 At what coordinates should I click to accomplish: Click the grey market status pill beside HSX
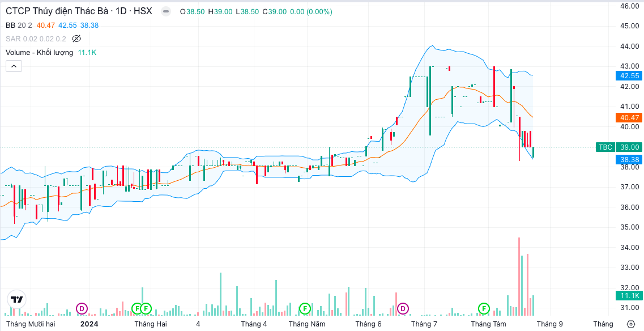click(x=166, y=11)
